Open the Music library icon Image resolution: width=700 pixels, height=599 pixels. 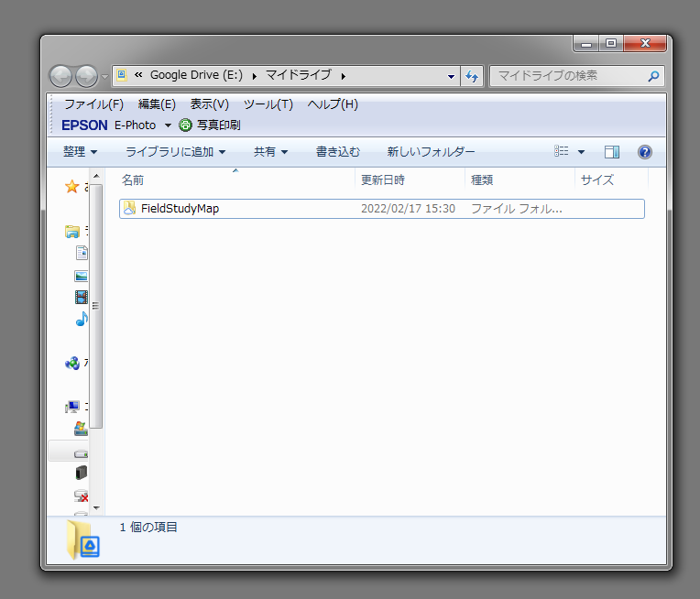pyautogui.click(x=82, y=319)
